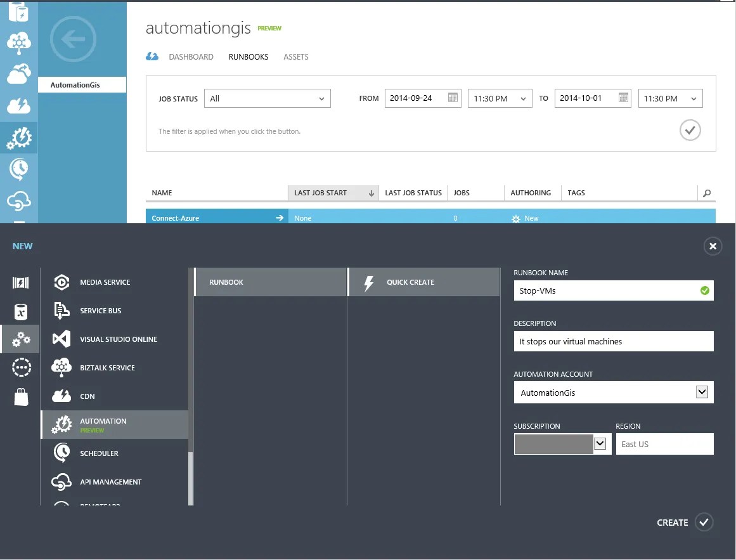Click the quick start cloud icon beside Dashboard
The image size is (736, 560).
point(152,57)
